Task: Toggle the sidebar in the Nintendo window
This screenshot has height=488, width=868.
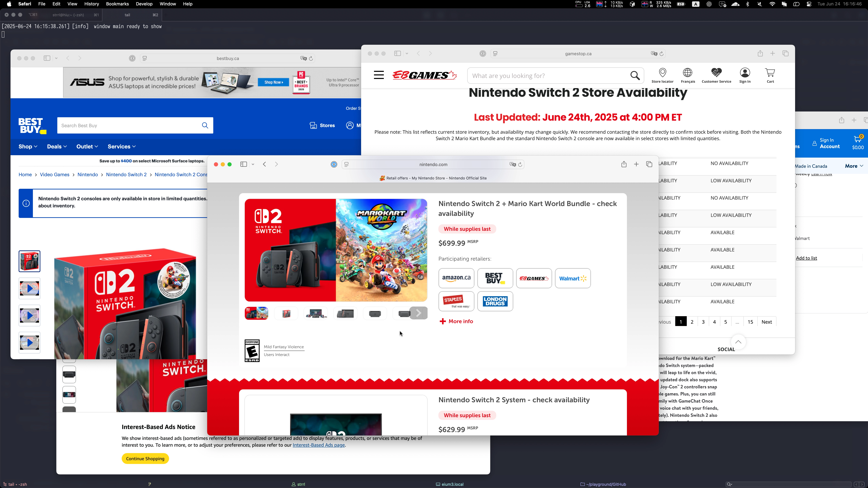Action: [243, 164]
